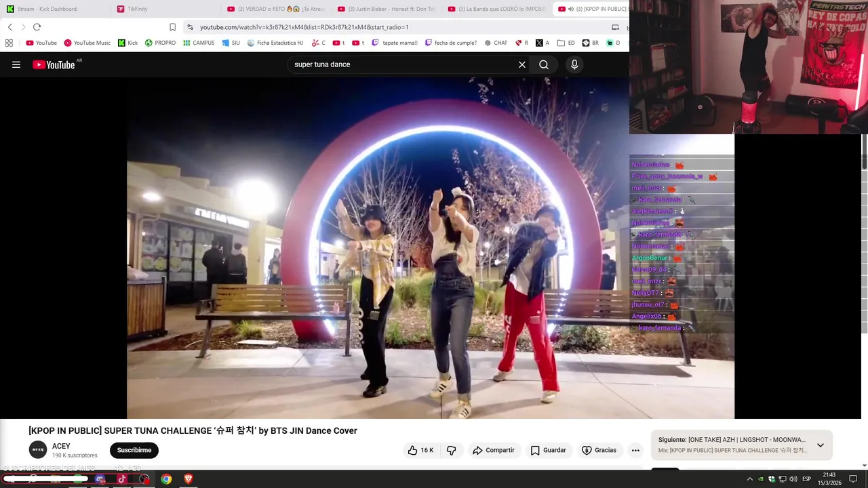The image size is (868, 488).
Task: Switch to VERDAD o RETO tab
Action: [277, 9]
